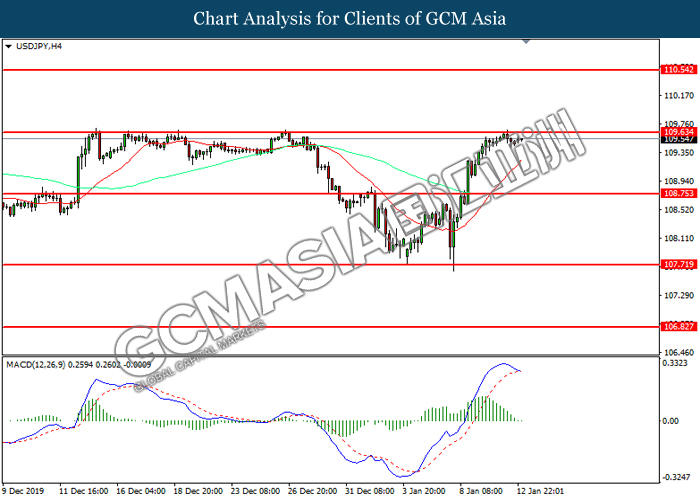Click the 26 Dec 20:00 time label
This screenshot has height=500, width=700.
[x=312, y=491]
